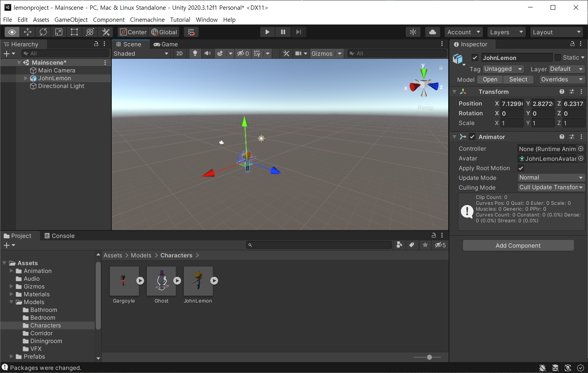Open Collab sun-shaped services icon
Screen dimensions: 588x373
[413, 32]
